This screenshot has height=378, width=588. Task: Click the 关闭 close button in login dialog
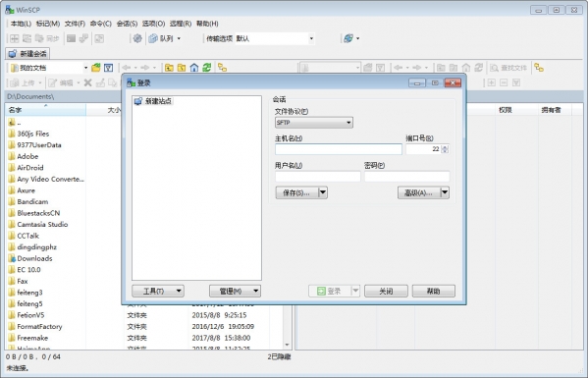[386, 291]
